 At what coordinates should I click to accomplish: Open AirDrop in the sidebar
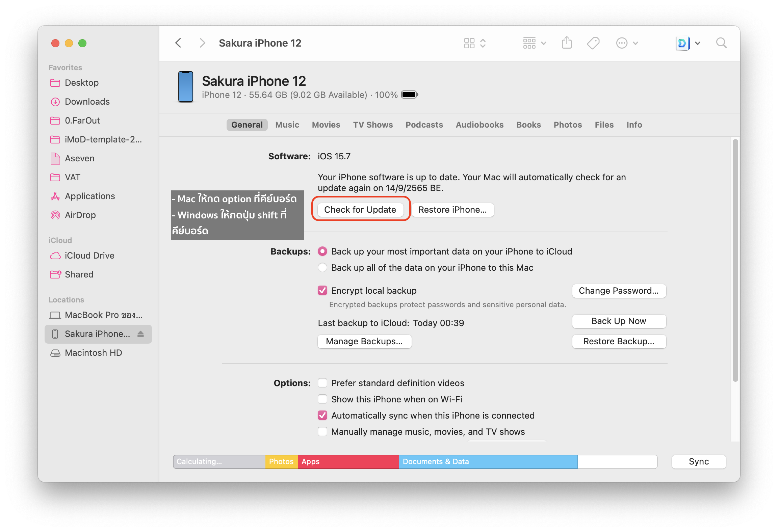(80, 215)
